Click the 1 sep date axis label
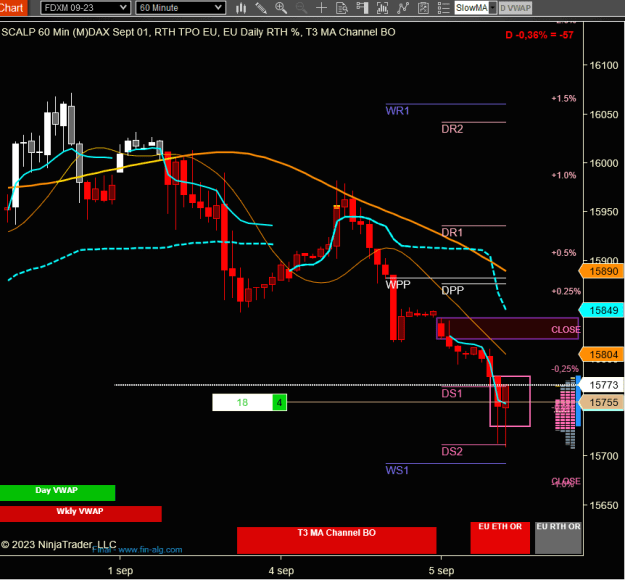Screen dimensions: 625x580 120,571
